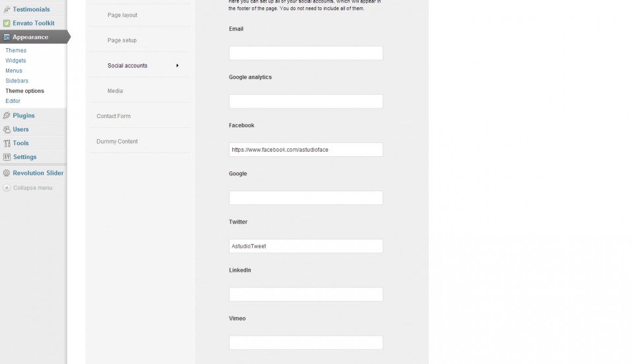
Task: Click the empty Email input field
Action: [x=306, y=53]
